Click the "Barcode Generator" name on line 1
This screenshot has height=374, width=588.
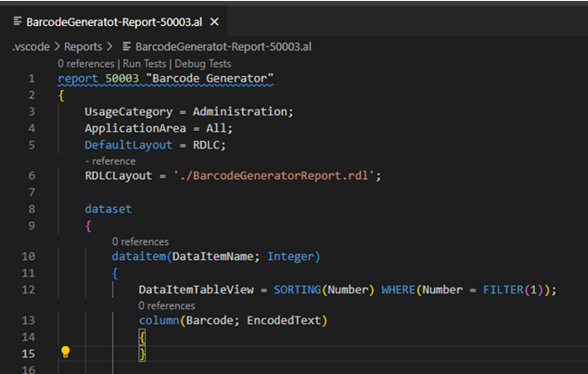(x=210, y=78)
